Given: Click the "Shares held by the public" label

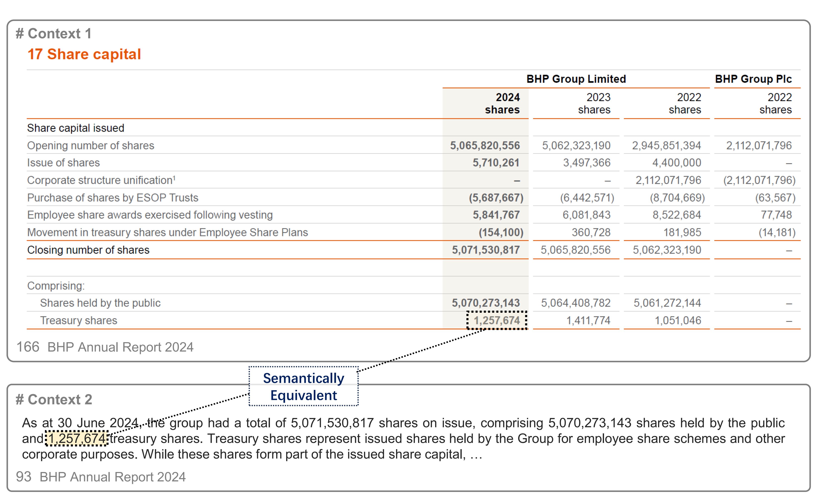Looking at the screenshot, I should (x=100, y=303).
